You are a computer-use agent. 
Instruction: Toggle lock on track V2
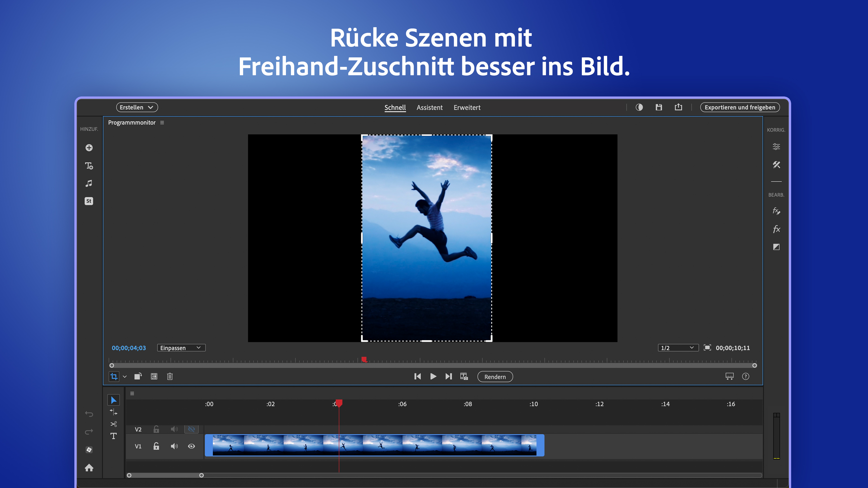(x=156, y=429)
